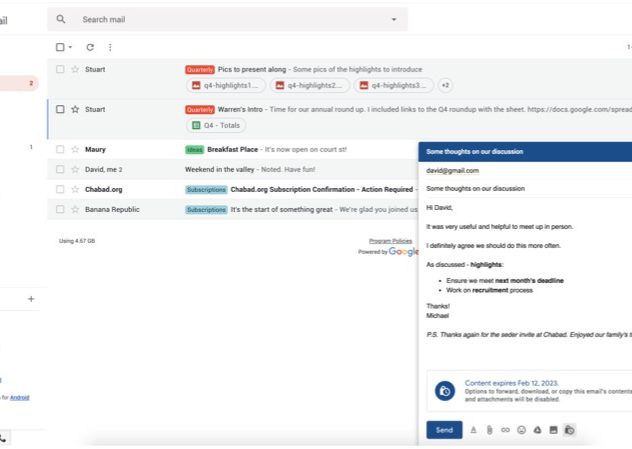This screenshot has height=449, width=632.
Task: Open the emoji picker in compose toolbar
Action: tap(522, 430)
